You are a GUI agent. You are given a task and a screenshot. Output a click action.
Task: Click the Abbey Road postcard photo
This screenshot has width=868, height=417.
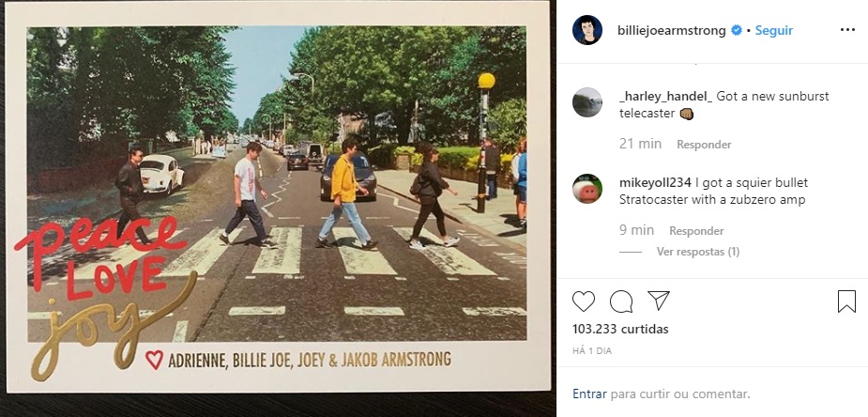pyautogui.click(x=277, y=196)
